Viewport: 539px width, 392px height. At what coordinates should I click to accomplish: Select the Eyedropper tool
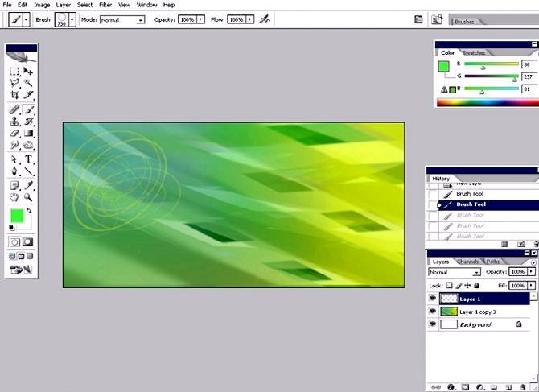[28, 185]
